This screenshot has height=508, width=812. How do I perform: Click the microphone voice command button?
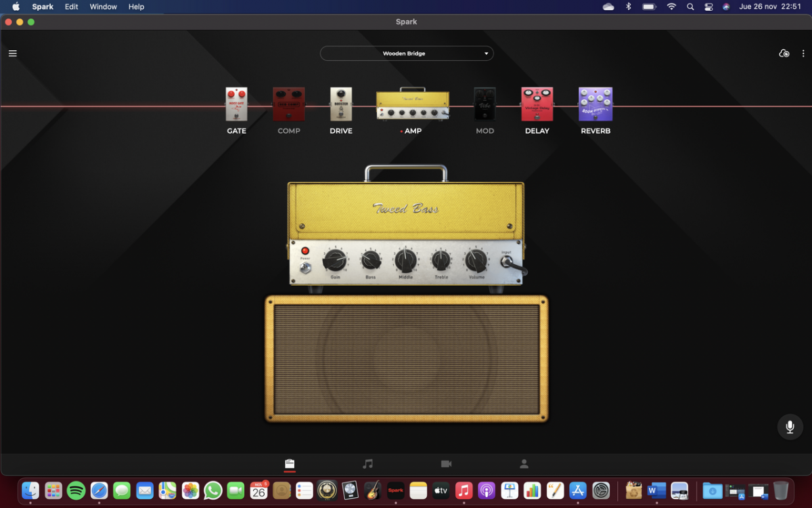tap(790, 427)
